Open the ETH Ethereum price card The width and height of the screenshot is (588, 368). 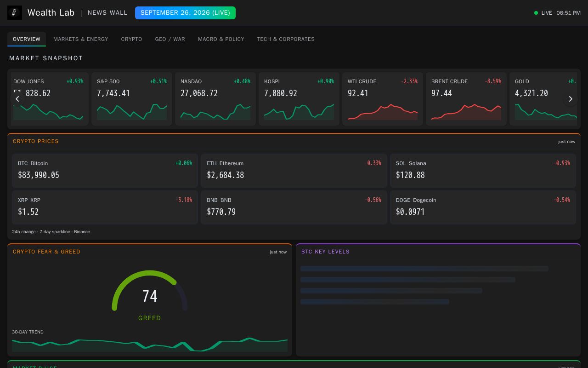tap(294, 171)
